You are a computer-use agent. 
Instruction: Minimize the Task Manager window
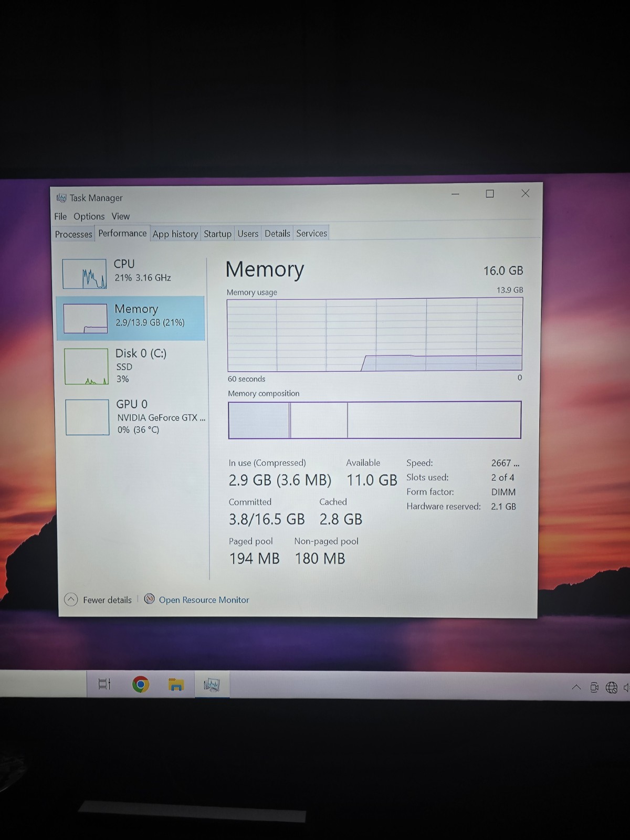456,194
